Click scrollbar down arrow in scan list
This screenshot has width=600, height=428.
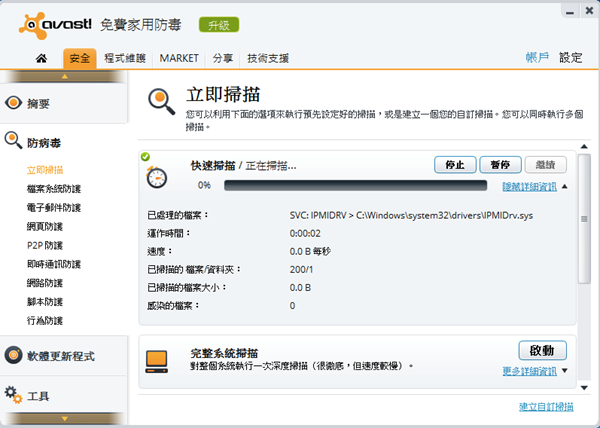click(x=584, y=388)
